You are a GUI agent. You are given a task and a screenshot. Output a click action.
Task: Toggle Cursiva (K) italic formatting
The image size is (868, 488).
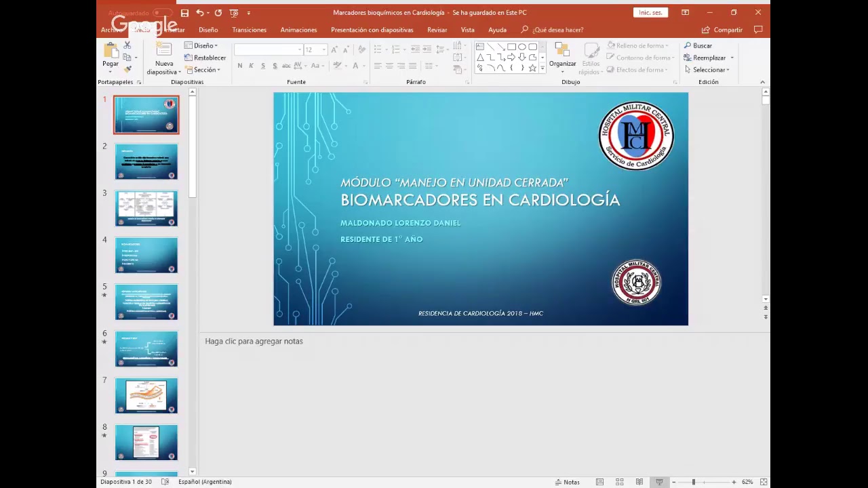pyautogui.click(x=252, y=66)
